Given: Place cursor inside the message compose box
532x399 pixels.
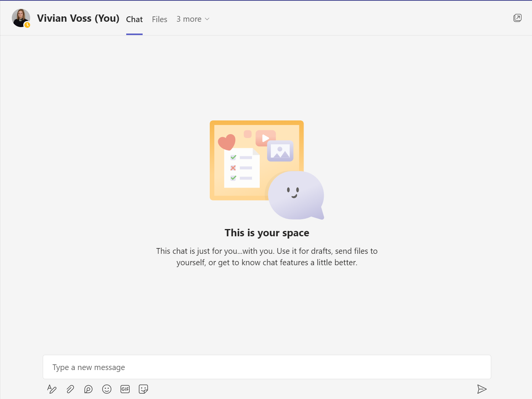Looking at the screenshot, I should click(x=267, y=367).
